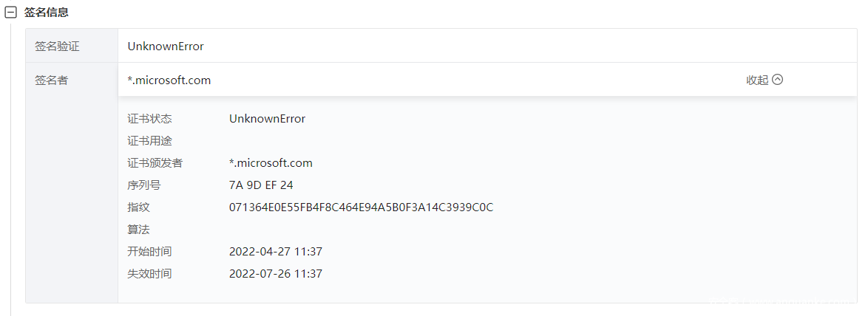Click the 序列号 field label
This screenshot has width=868, height=316.
tap(143, 185)
